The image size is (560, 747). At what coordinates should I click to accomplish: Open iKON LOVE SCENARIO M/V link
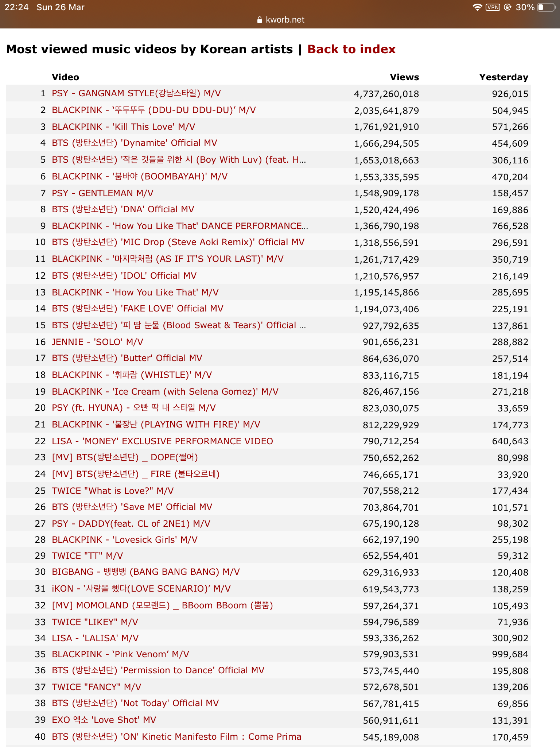point(141,589)
